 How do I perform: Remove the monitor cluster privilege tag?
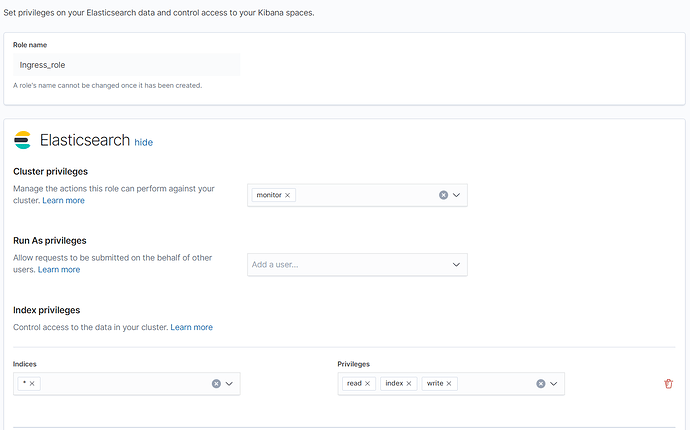click(288, 195)
